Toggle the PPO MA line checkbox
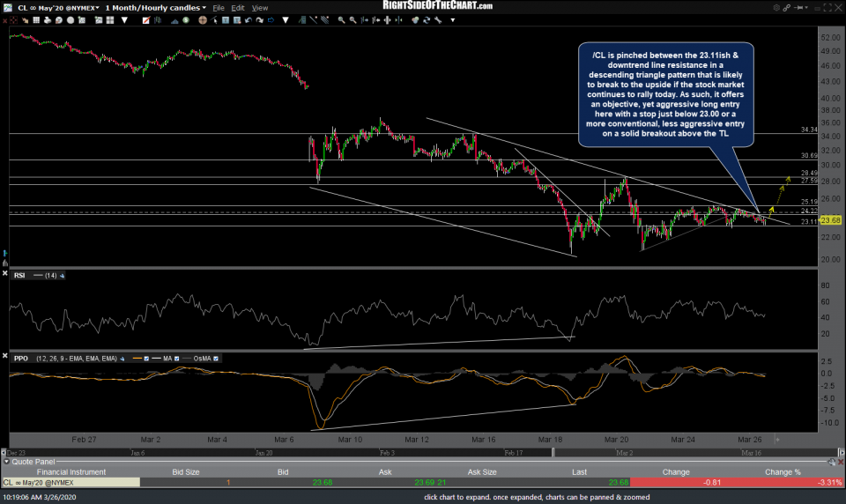The image size is (846, 504). (x=178, y=359)
